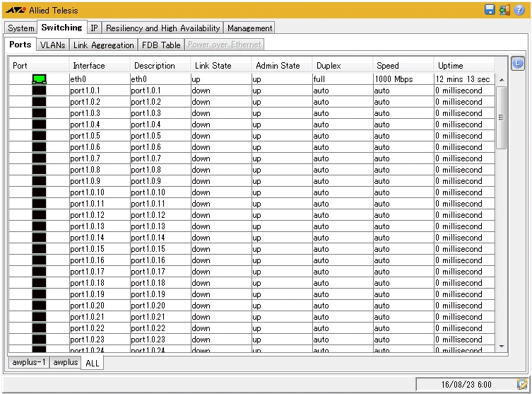Click the port icon for port1.0.3

pos(39,113)
